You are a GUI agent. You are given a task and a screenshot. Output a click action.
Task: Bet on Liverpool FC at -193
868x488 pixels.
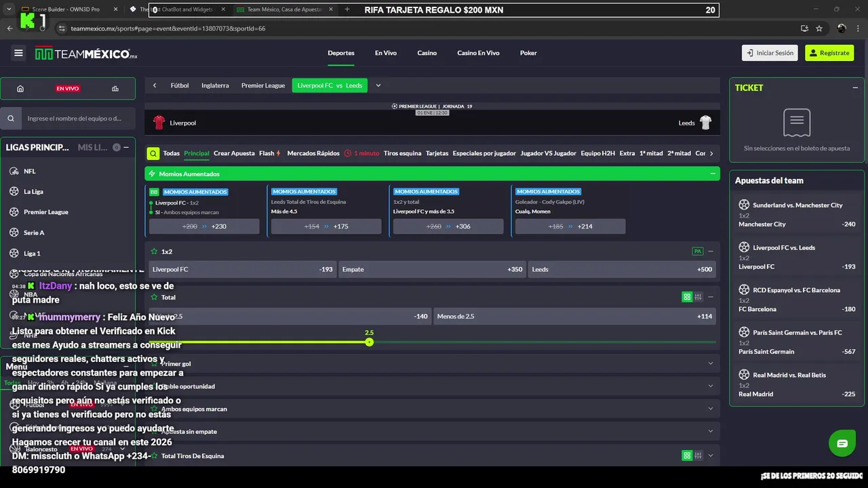(242, 269)
